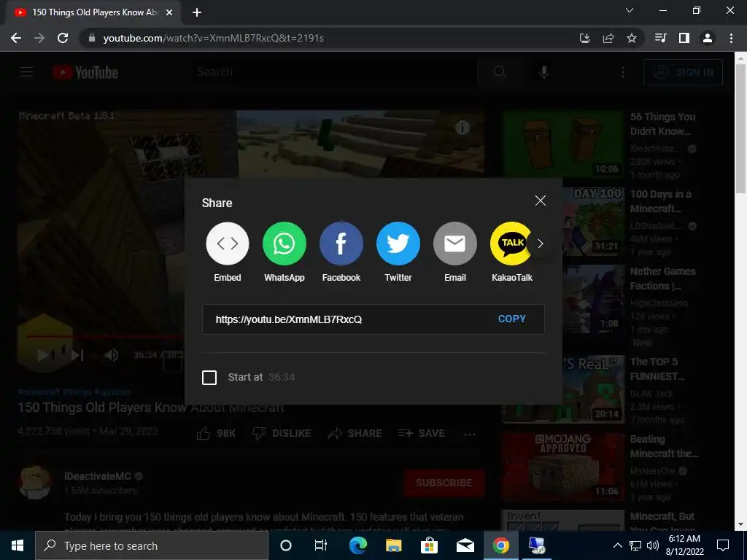The height and width of the screenshot is (560, 747).
Task: Bookmark this page with the star icon
Action: coord(632,38)
